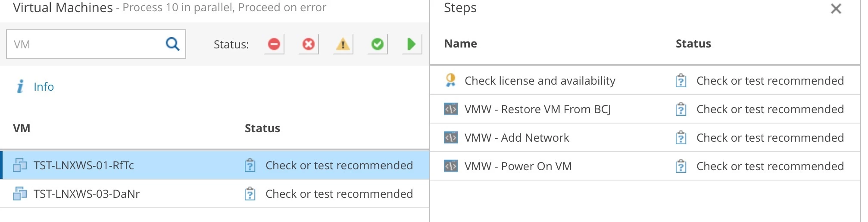This screenshot has height=222, width=868.
Task: Click the license ribbon icon
Action: tap(451, 80)
